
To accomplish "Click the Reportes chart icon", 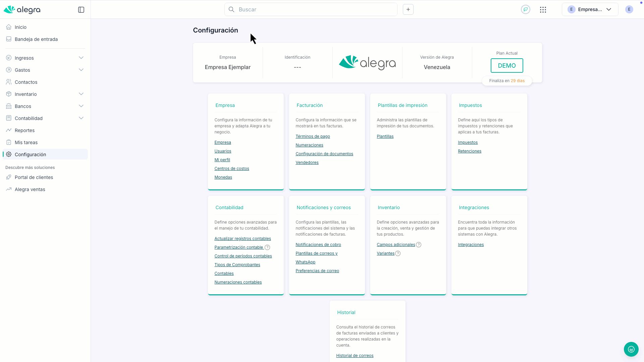I will 9,130.
